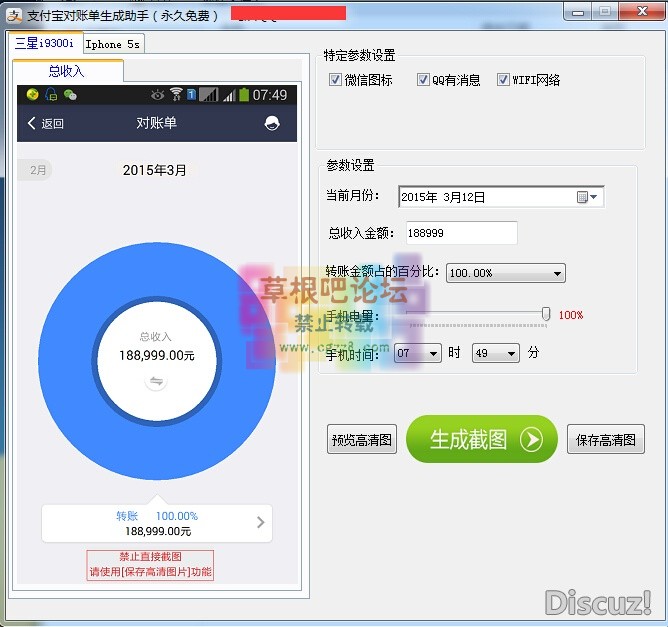Image resolution: width=668 pixels, height=627 pixels.
Task: Click the 手机电量 battery slider handle
Action: click(x=546, y=314)
